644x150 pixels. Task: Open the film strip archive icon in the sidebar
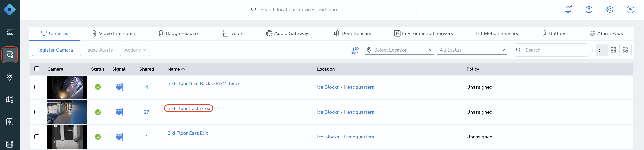10,144
